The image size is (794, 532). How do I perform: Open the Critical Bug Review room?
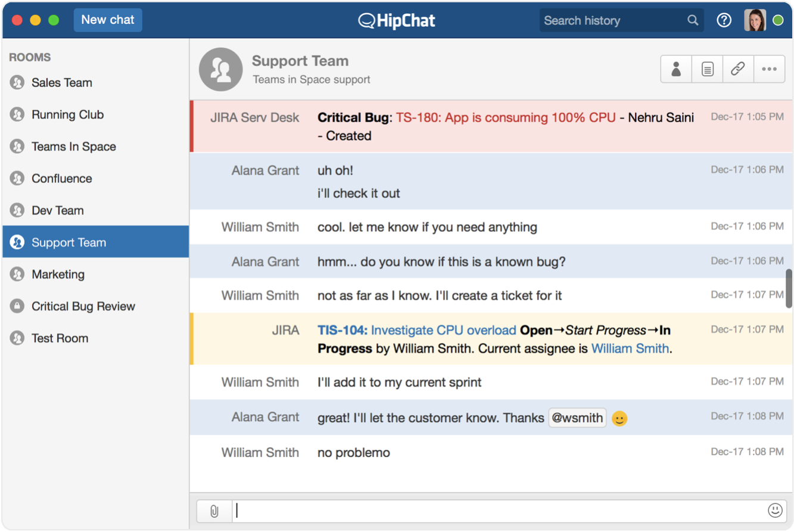tap(95, 306)
